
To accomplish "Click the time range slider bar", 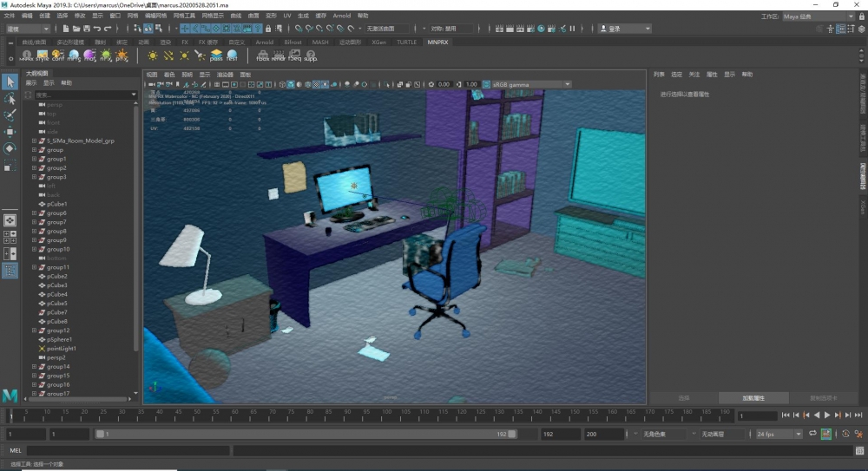I will pos(304,434).
